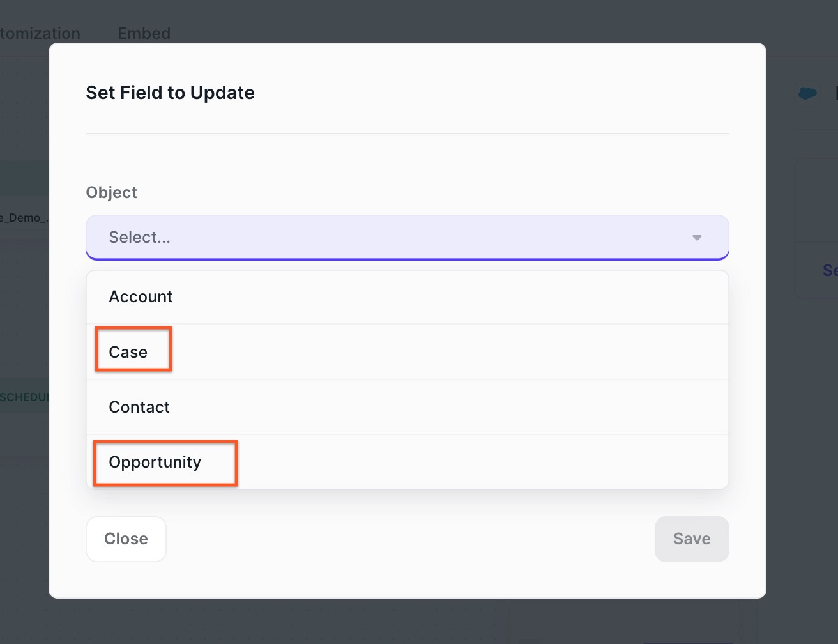Click the blue link text behind the dialog's right edge
Viewport: 838px width, 644px height.
coord(830,270)
